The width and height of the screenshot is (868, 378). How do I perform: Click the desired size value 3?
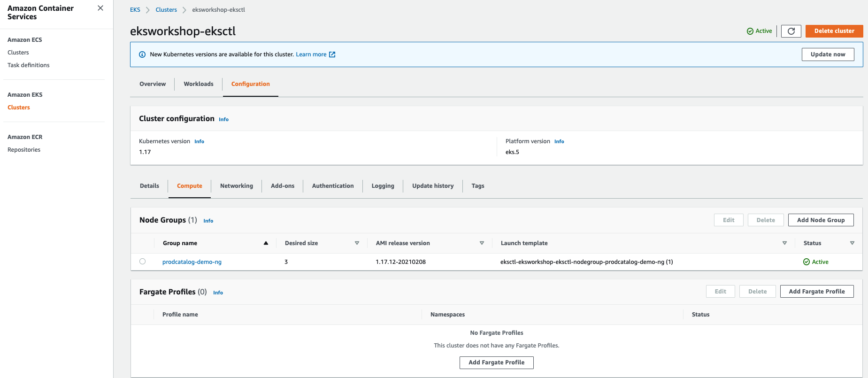(286, 262)
